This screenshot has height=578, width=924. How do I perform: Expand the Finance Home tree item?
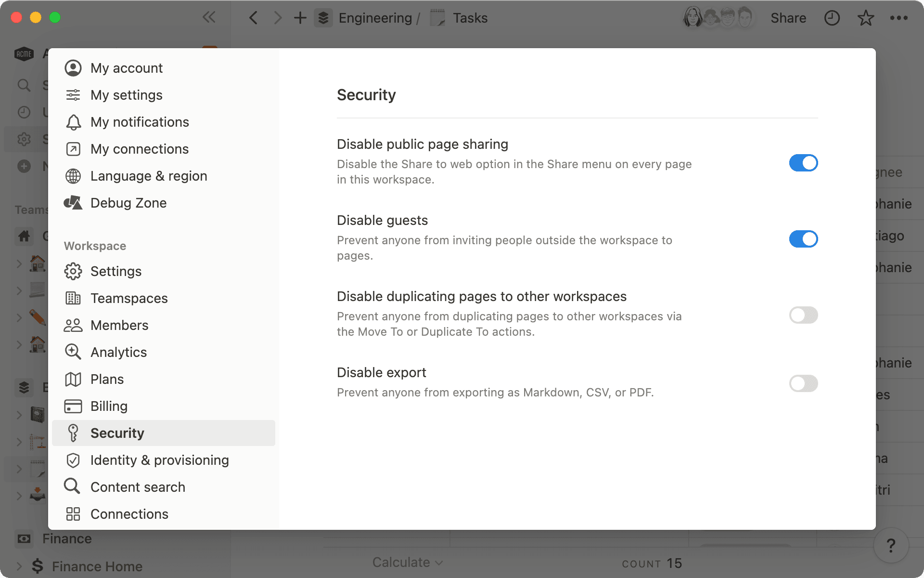(19, 566)
